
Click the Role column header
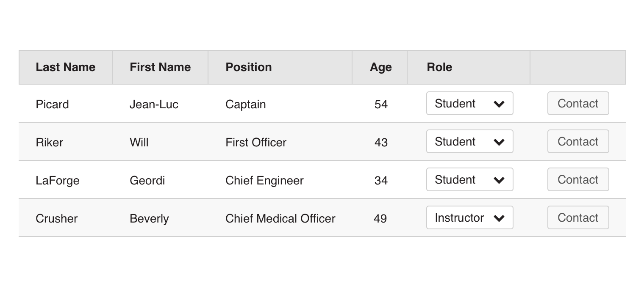pos(439,67)
